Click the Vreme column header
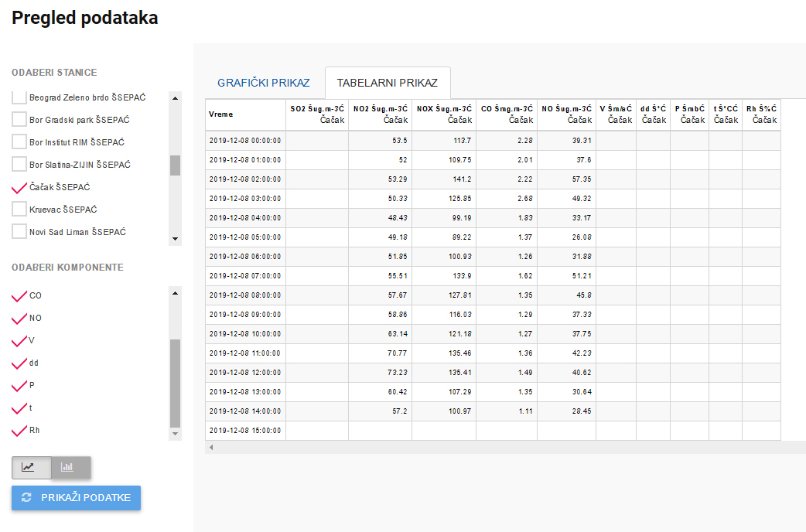 point(246,114)
